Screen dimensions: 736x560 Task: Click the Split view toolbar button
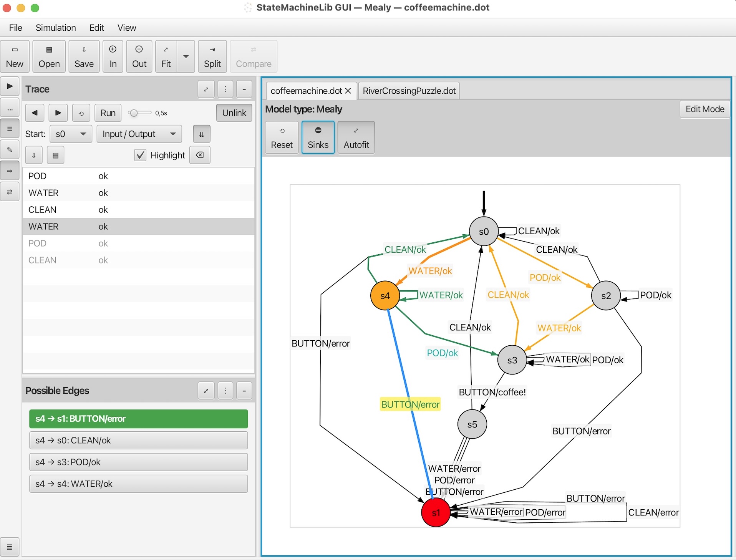212,56
